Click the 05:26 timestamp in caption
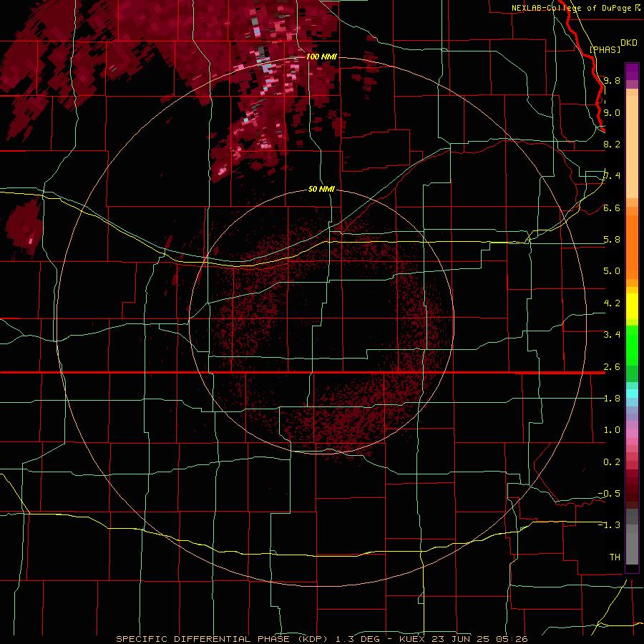This screenshot has height=644, width=644. pyautogui.click(x=514, y=639)
